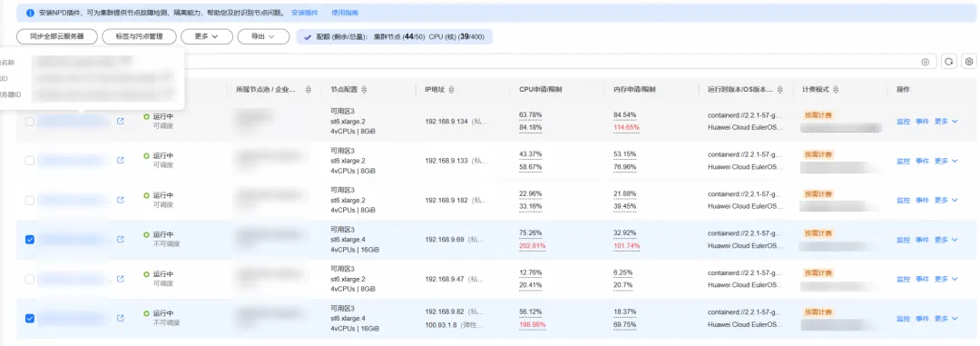Click the checkmark icon beside 配额
The width and height of the screenshot is (980, 346).
(308, 37)
